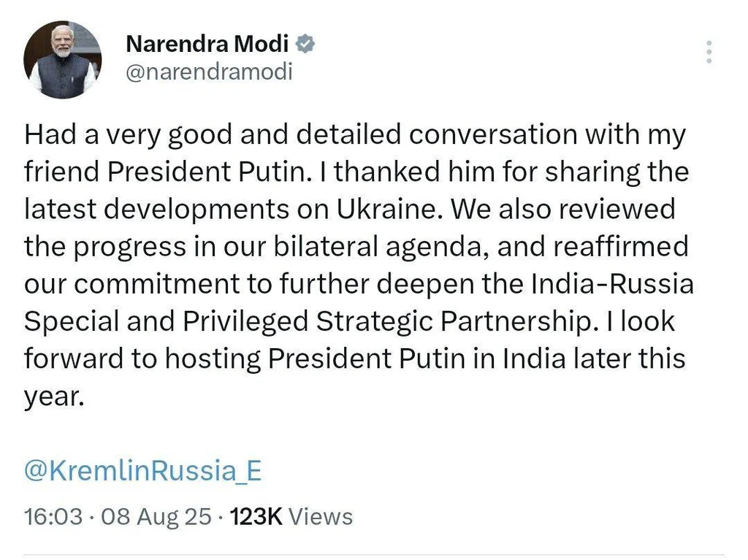Click the word conversation in the post
748x560 pixels.
pyautogui.click(x=493, y=134)
